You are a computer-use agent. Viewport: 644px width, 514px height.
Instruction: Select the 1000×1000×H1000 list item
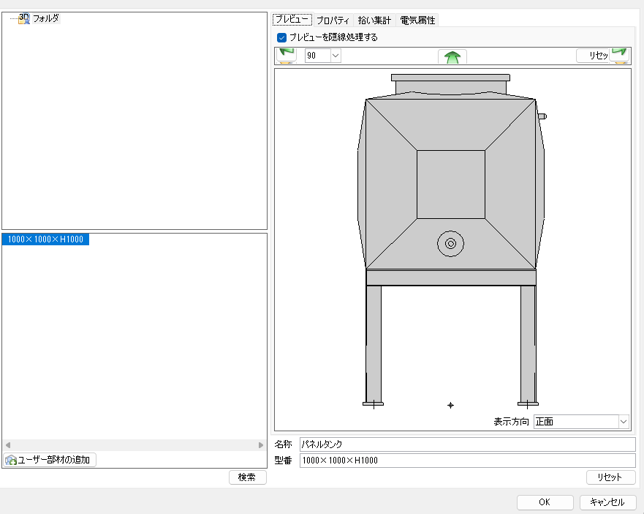click(x=45, y=239)
